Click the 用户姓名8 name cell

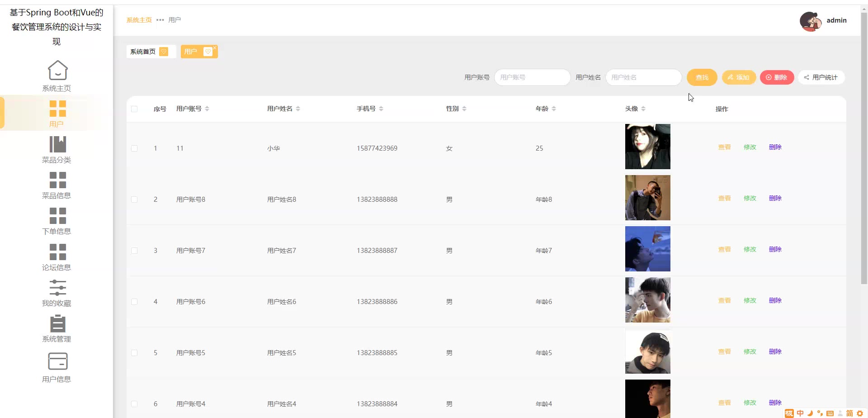282,199
